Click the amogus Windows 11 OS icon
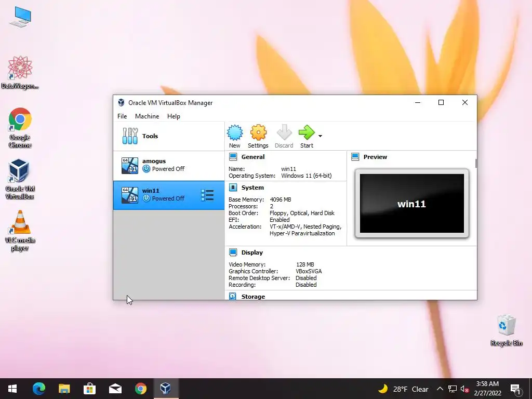 [x=130, y=166]
